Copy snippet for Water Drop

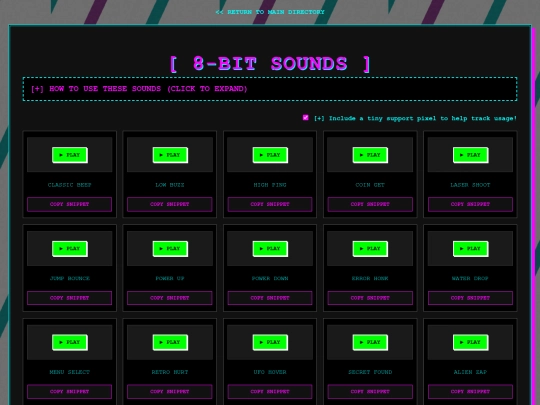tap(470, 298)
